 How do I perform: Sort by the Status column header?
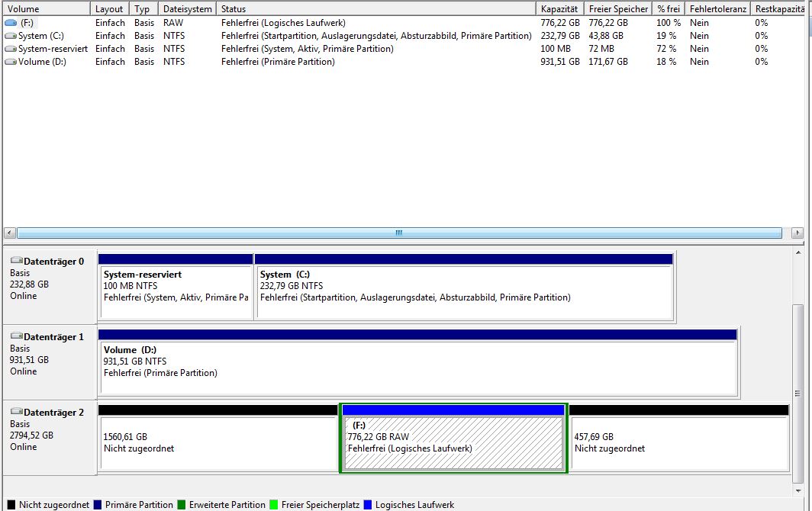376,9
